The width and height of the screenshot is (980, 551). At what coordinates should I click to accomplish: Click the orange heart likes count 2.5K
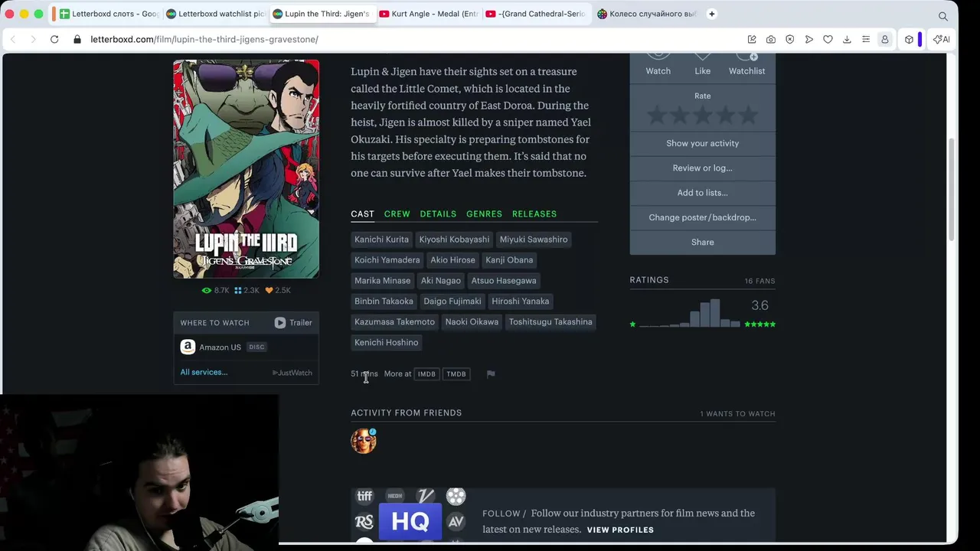tap(278, 290)
